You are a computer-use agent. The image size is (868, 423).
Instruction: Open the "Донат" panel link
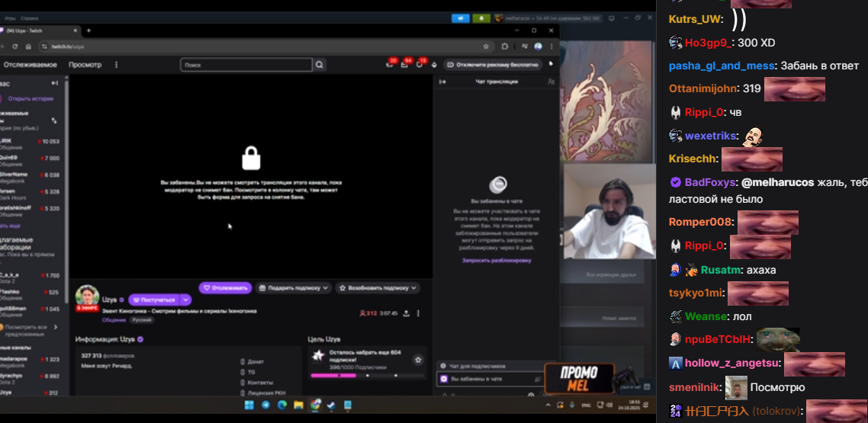(x=252, y=361)
